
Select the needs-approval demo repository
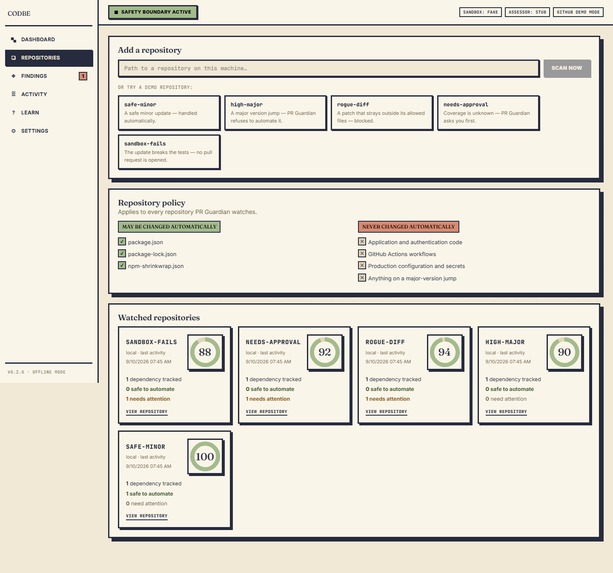click(x=488, y=113)
